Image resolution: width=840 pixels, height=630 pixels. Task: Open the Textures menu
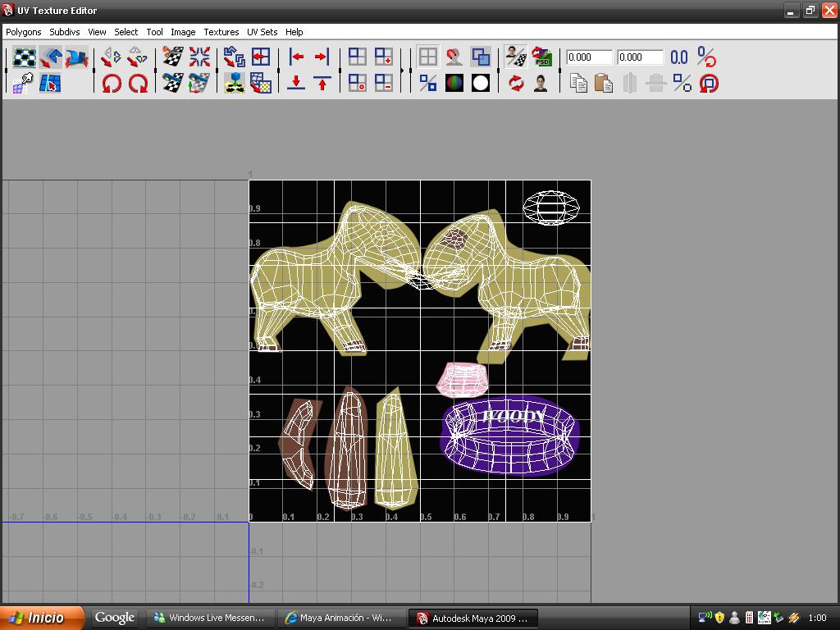click(221, 32)
